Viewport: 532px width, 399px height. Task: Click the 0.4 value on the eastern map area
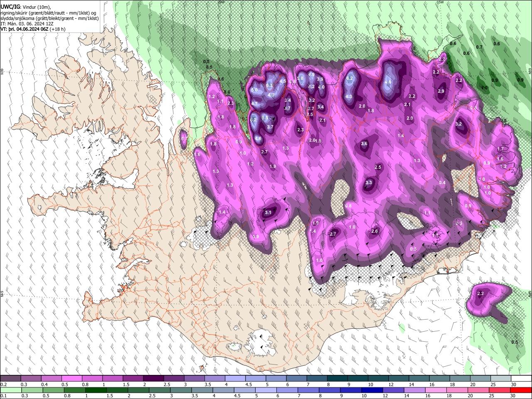click(x=442, y=182)
